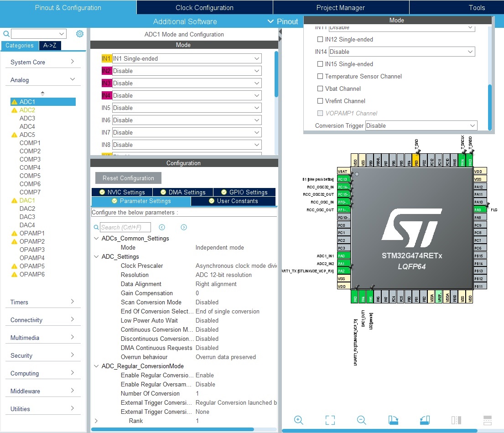
Task: Click the next search result arrow icon
Action: (184, 227)
